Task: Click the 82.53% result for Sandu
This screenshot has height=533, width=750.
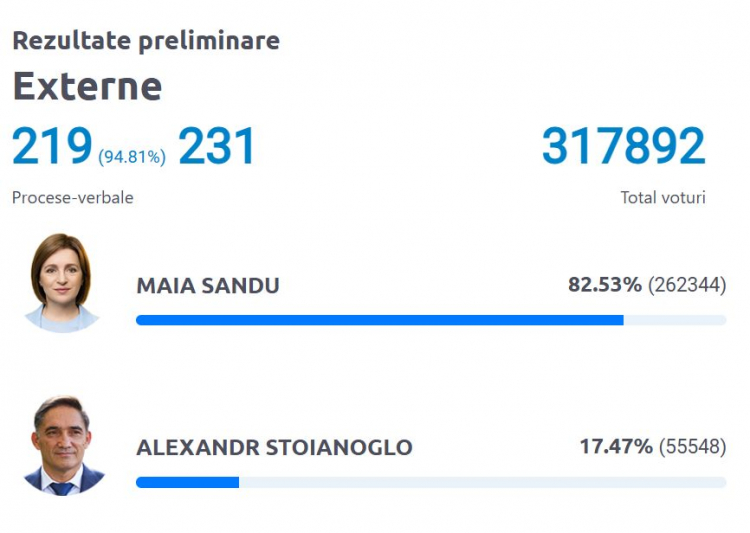Action: click(x=605, y=285)
